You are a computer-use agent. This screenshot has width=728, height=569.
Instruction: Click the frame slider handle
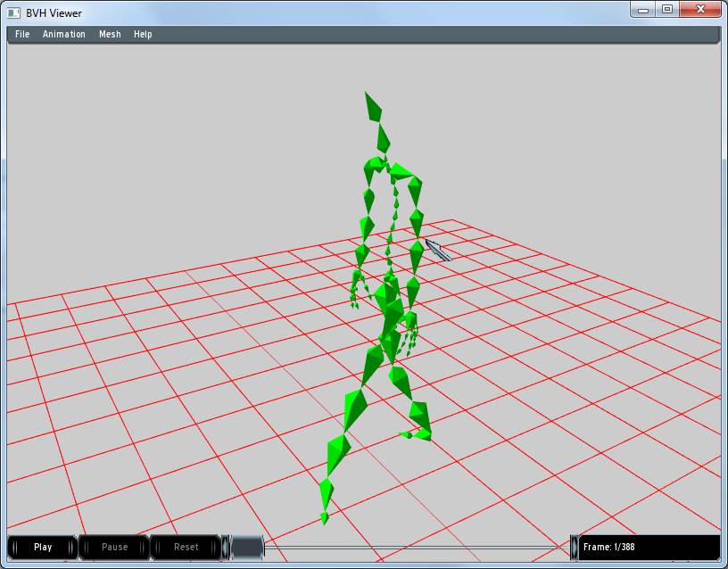coord(247,548)
